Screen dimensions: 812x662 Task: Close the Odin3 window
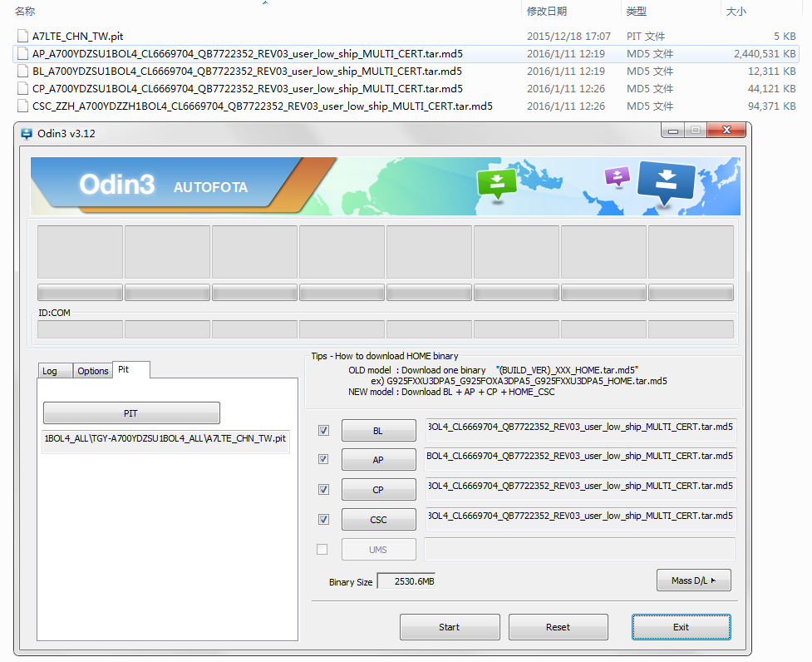tap(726, 131)
